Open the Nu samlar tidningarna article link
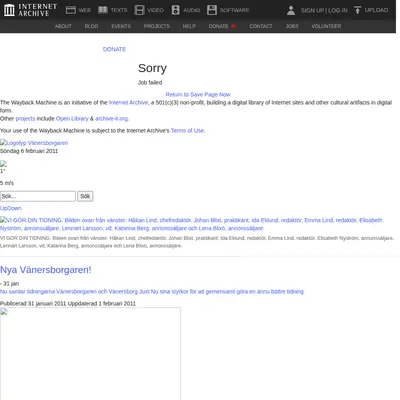Image resolution: width=400 pixels, height=400 pixels. [x=152, y=291]
